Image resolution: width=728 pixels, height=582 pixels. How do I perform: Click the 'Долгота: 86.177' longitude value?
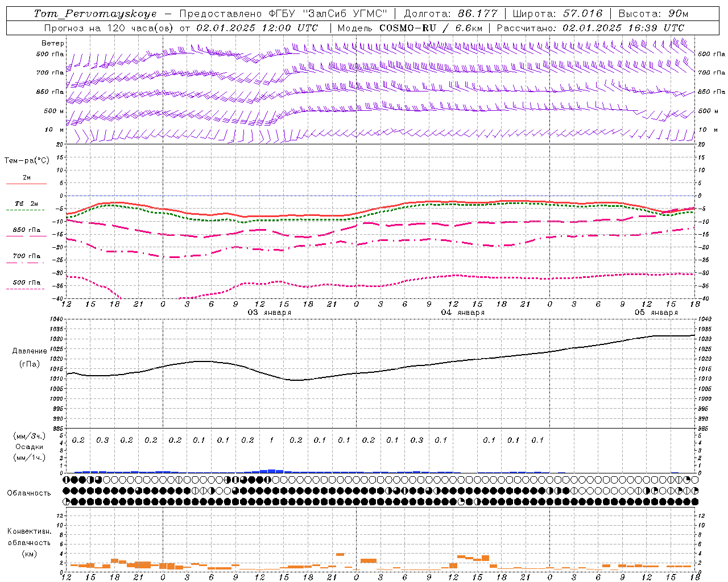[x=450, y=14]
